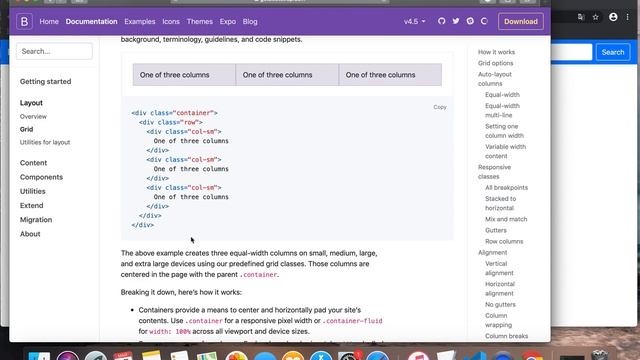
Task: Open Icons in the navbar
Action: [x=171, y=21]
